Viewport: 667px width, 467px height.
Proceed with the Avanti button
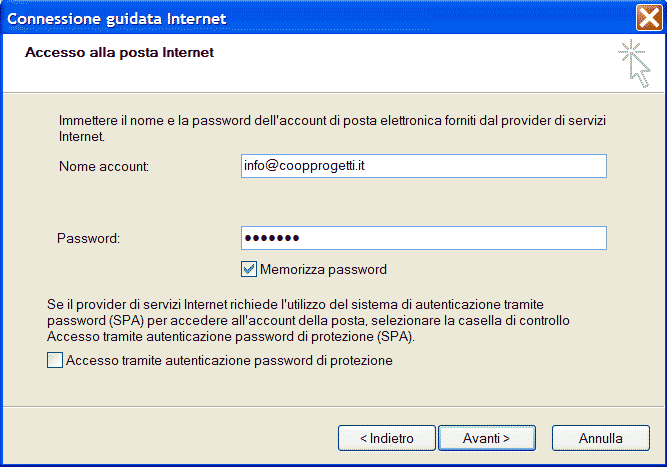pos(487,438)
